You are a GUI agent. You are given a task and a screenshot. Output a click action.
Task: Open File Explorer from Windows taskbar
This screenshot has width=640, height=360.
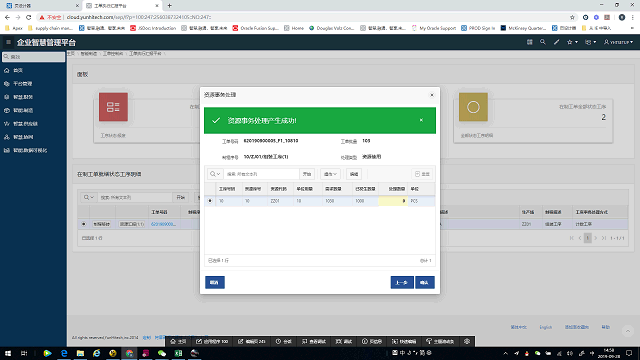[x=80, y=353]
